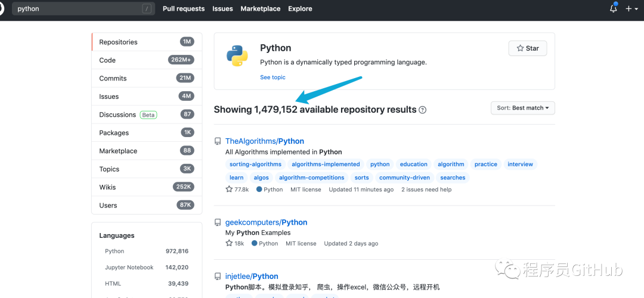Select the Code filter in sidebar

tap(108, 60)
